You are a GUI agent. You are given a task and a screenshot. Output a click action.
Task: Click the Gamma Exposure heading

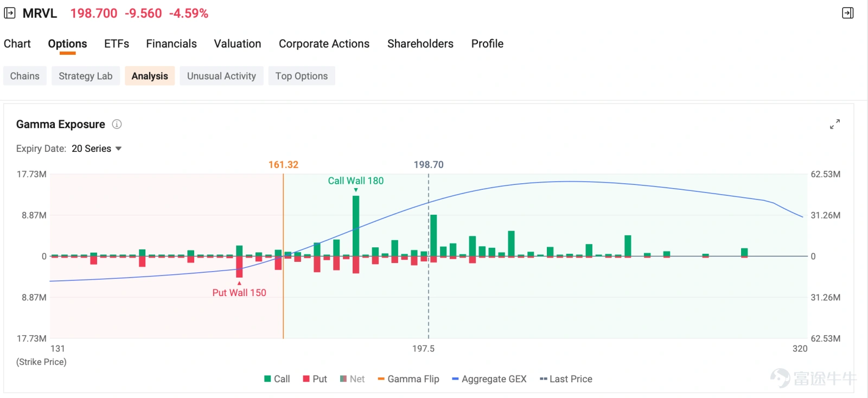pos(61,124)
